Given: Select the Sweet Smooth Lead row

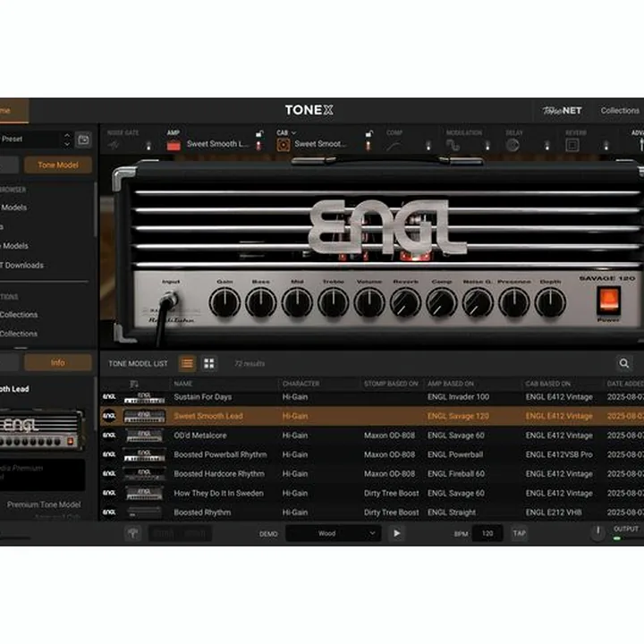Looking at the screenshot, I should [x=372, y=416].
